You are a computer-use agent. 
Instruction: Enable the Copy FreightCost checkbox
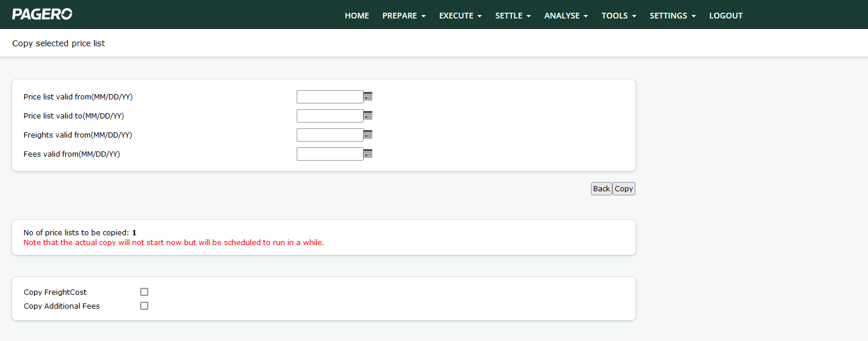click(x=144, y=292)
